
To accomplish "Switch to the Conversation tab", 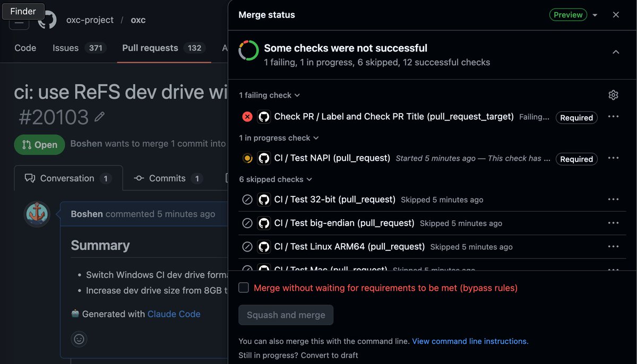I will pos(68,178).
